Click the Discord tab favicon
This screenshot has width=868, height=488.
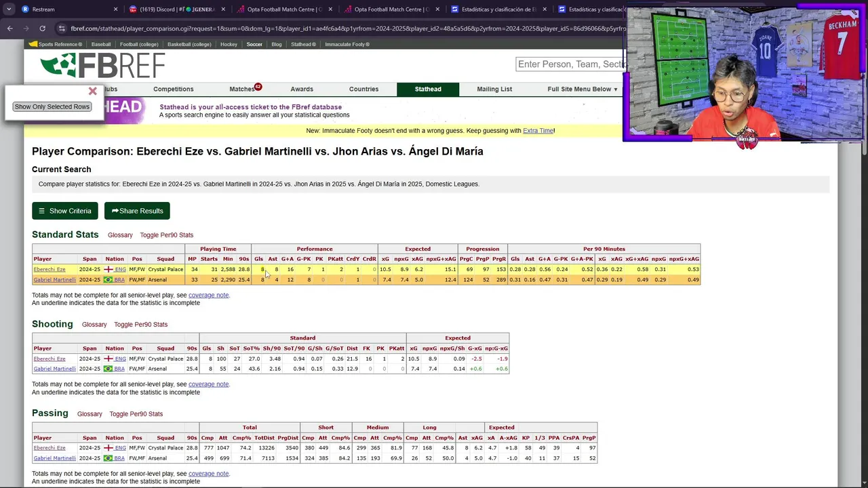pyautogui.click(x=133, y=9)
